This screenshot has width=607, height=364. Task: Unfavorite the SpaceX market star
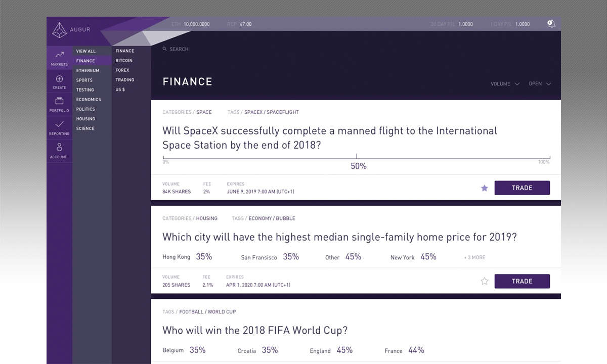click(x=485, y=188)
